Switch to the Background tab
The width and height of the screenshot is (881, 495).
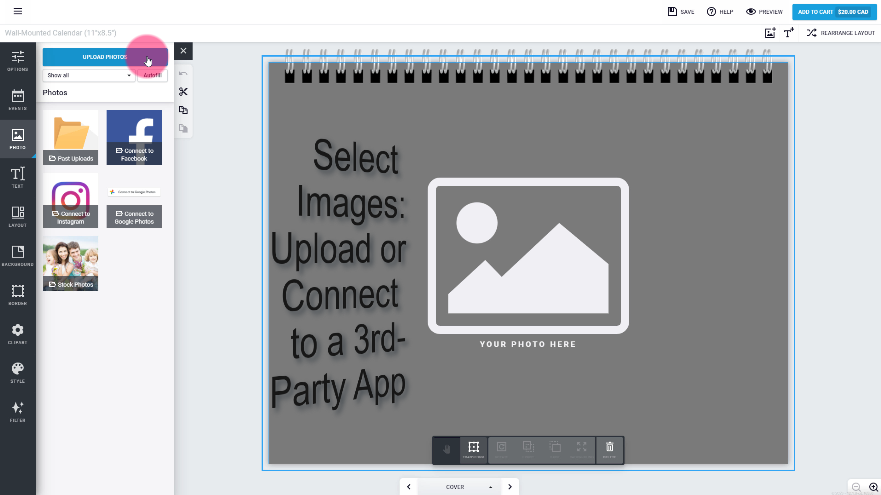point(17,255)
